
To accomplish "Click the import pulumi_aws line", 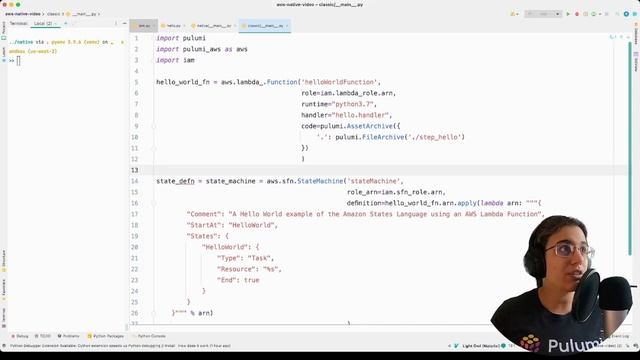I will (x=202, y=49).
